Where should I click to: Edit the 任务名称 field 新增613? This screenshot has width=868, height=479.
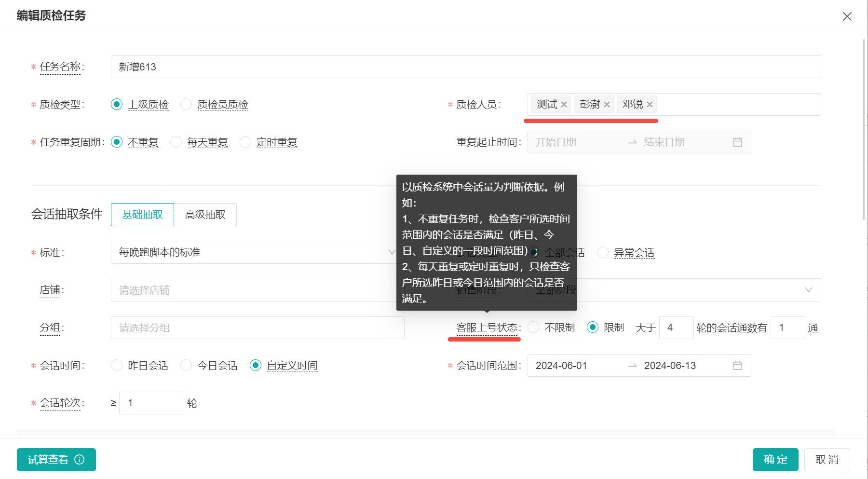pos(466,67)
